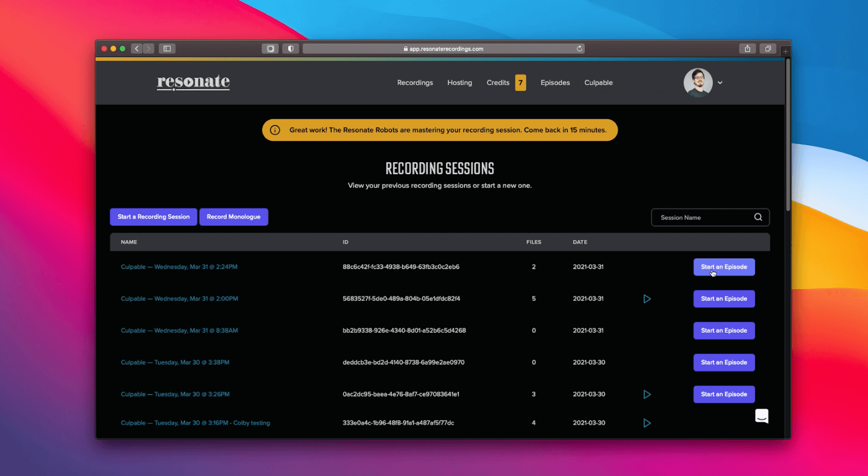
Task: Focus the Session Name search field
Action: click(x=710, y=217)
